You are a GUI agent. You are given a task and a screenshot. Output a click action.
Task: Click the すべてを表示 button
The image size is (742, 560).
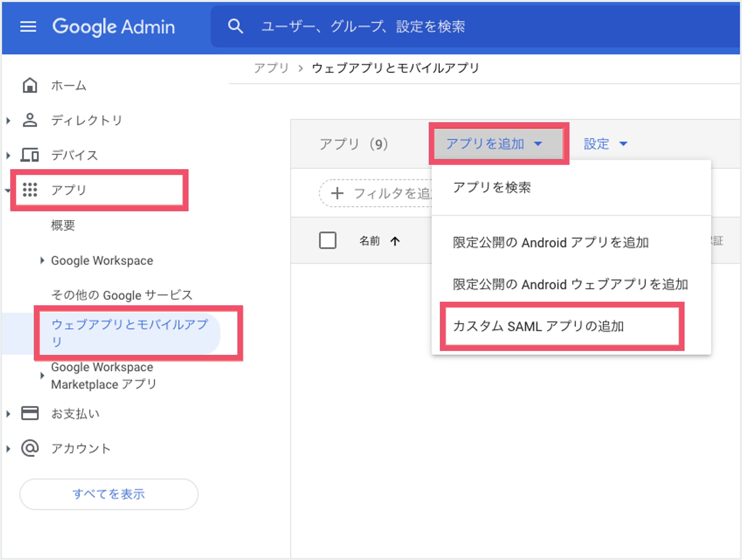coord(109,494)
